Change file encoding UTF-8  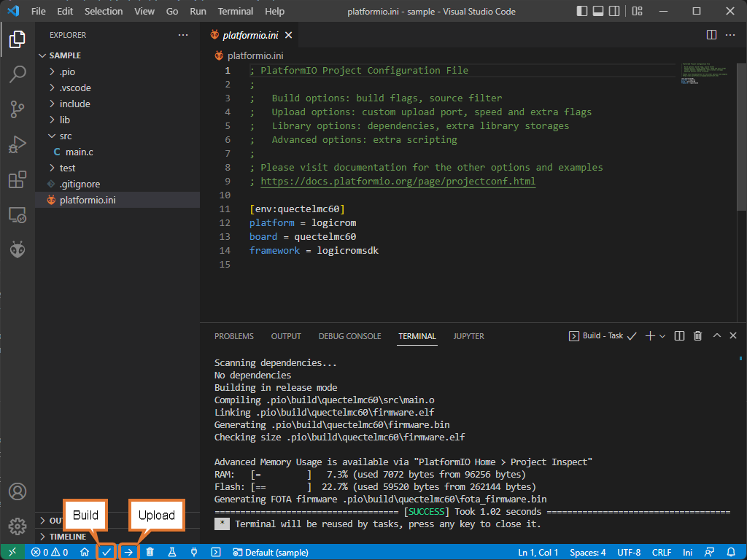629,553
